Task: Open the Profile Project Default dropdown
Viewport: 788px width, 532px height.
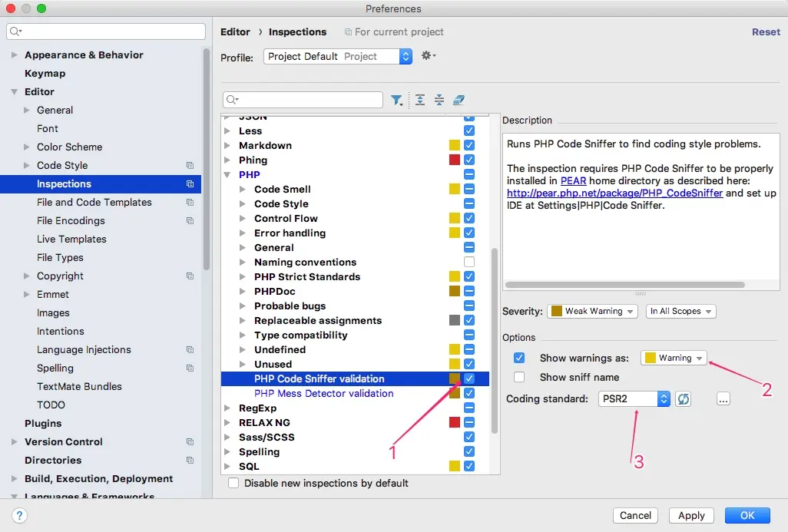Action: [x=338, y=56]
